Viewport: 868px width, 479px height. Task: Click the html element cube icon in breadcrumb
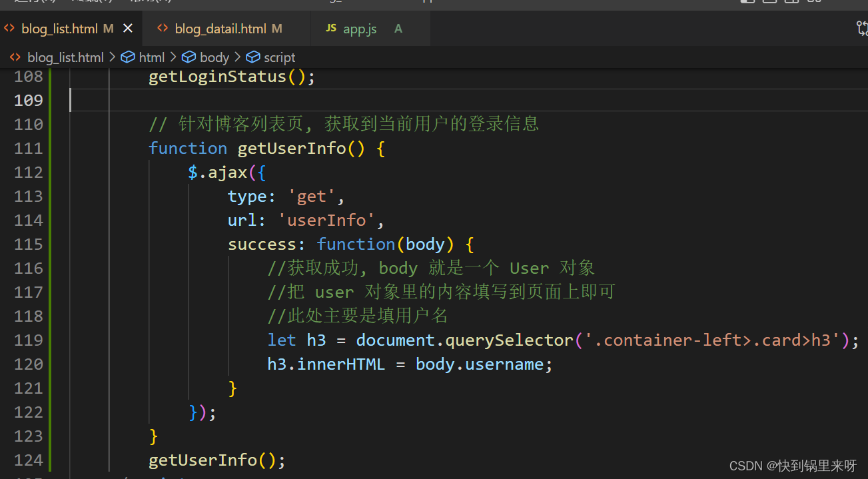128,57
